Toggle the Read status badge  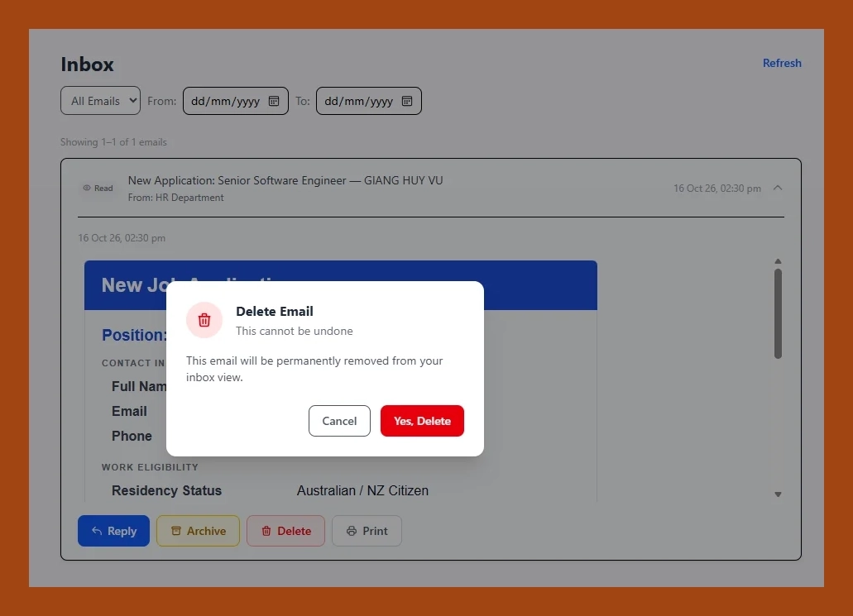pos(98,189)
